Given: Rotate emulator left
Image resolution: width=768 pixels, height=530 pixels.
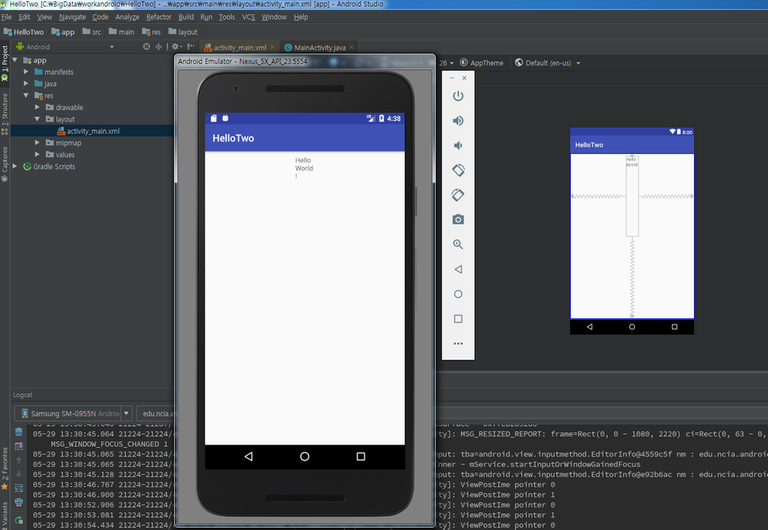Looking at the screenshot, I should (458, 170).
